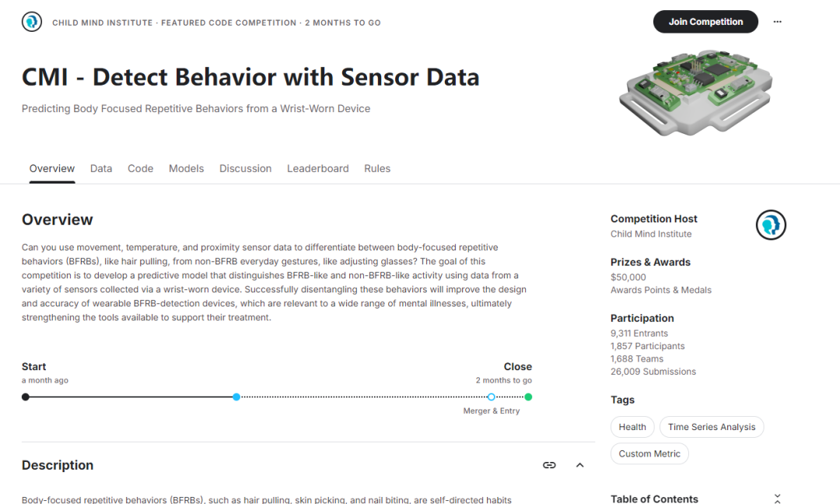Expand the Table of Contents toggle
Screen dimensions: 840x504
(x=777, y=499)
